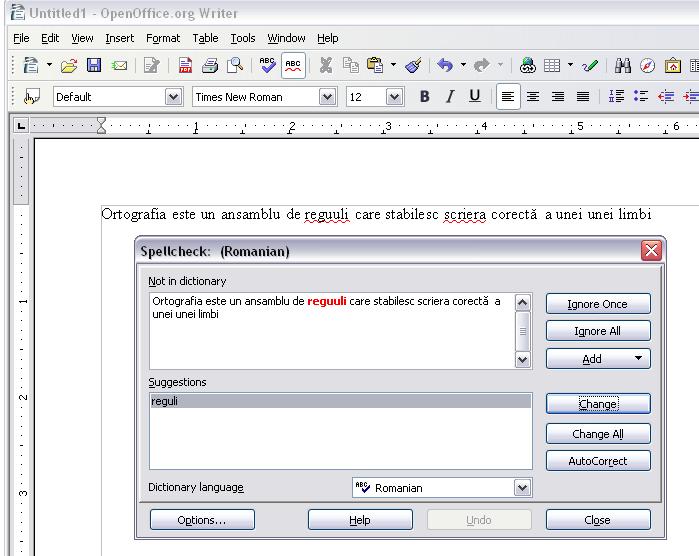
Task: Click the New document icon
Action: (31, 65)
